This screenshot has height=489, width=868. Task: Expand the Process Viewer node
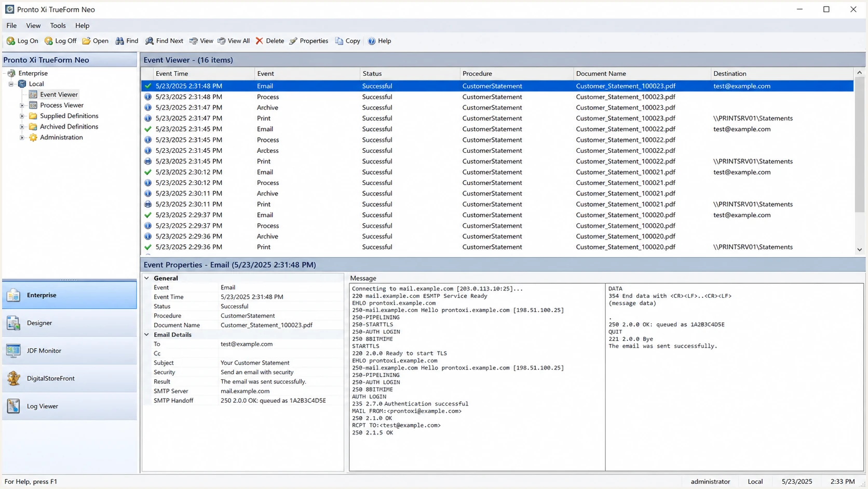tap(22, 105)
